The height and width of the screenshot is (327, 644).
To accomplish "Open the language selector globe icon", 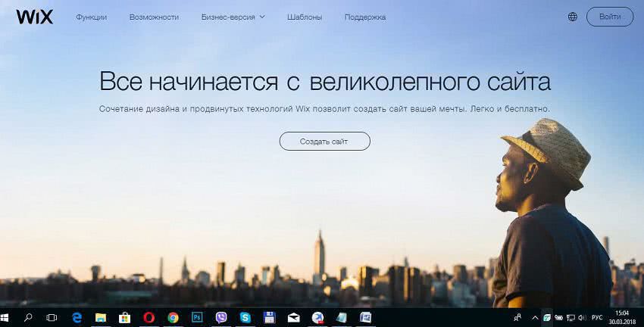I will (573, 17).
